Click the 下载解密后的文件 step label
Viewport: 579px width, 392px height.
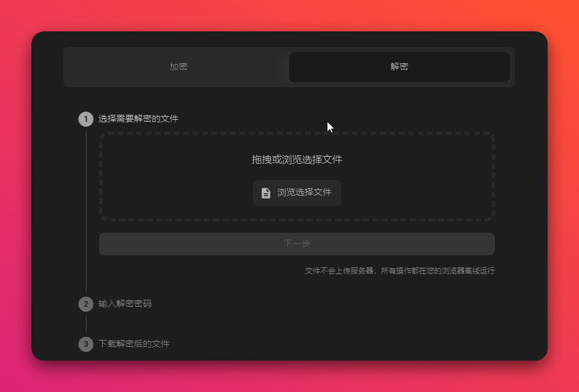coord(134,344)
